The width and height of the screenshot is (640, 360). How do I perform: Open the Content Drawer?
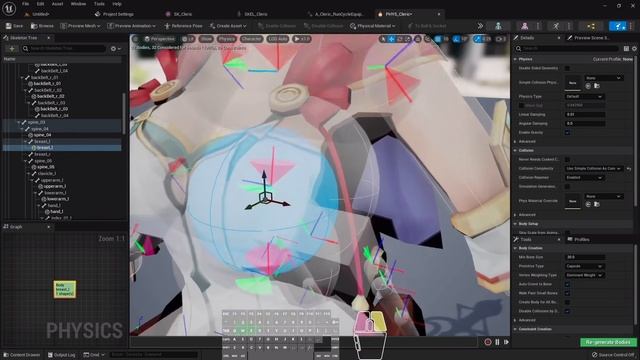click(21, 355)
